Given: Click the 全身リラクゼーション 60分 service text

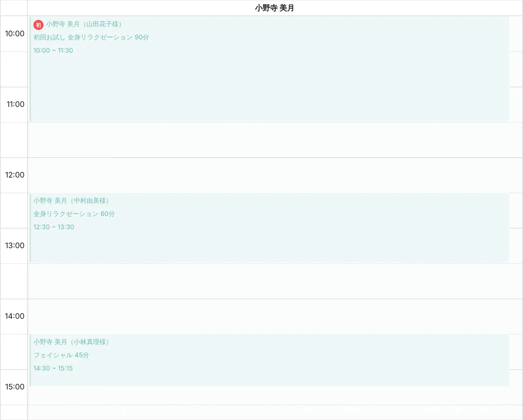Looking at the screenshot, I should click(74, 214).
